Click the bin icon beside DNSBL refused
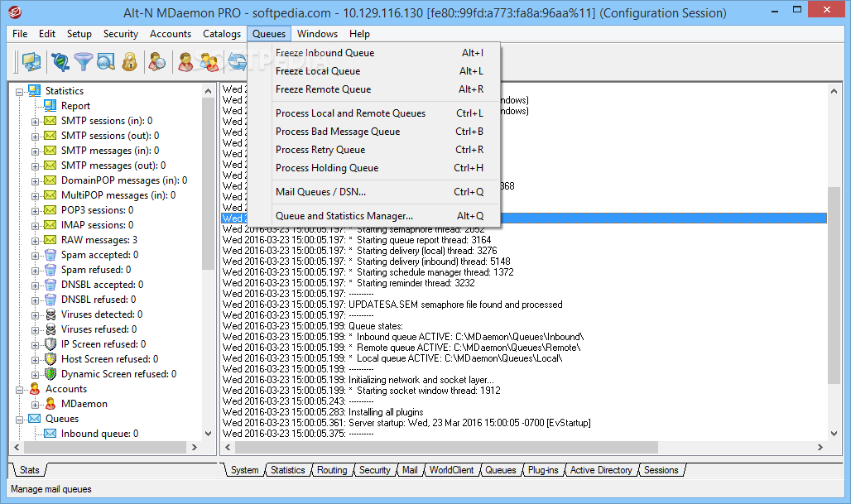Image resolution: width=851 pixels, height=504 pixels. point(50,300)
